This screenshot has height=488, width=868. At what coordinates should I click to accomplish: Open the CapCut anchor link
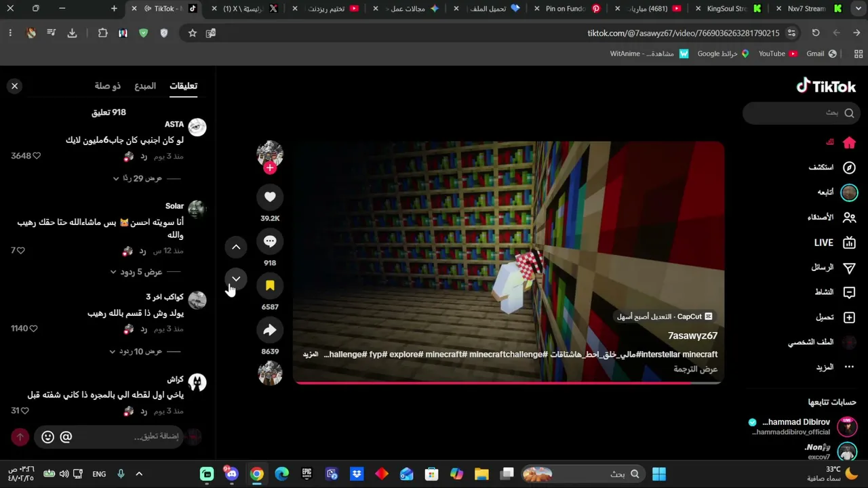[665, 317]
